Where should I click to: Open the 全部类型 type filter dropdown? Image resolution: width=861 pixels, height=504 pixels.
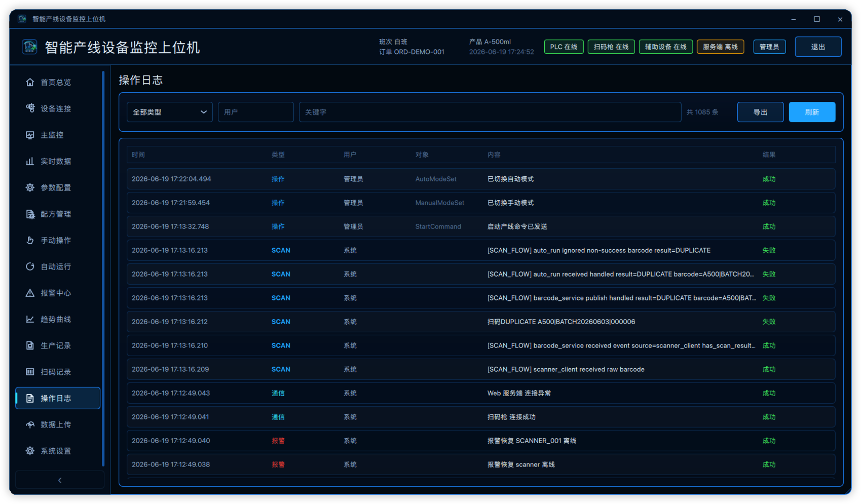[169, 112]
